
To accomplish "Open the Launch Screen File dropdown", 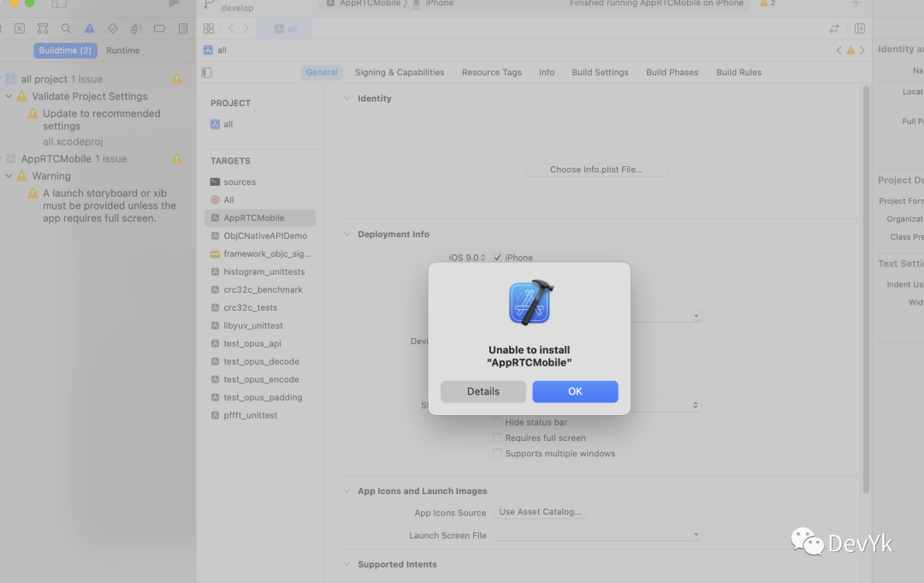I will pos(597,535).
